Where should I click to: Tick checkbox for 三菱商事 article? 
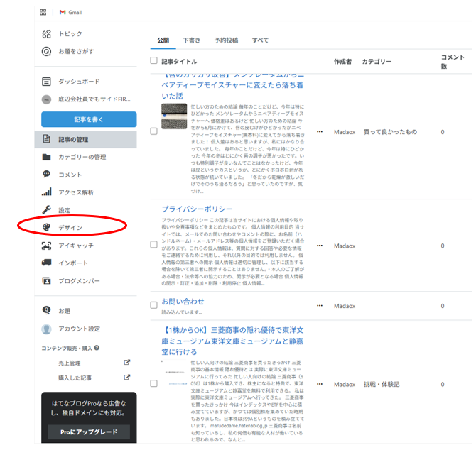tap(154, 383)
